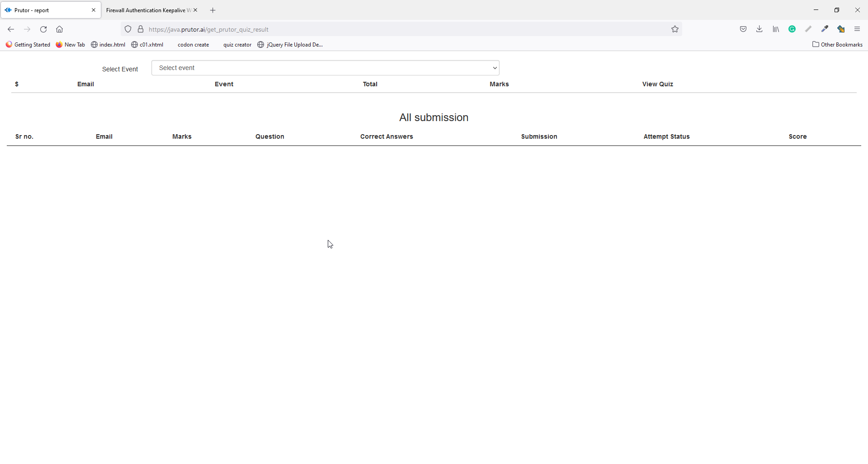The height and width of the screenshot is (464, 868).
Task: Bookmark this page with star icon
Action: tap(675, 29)
